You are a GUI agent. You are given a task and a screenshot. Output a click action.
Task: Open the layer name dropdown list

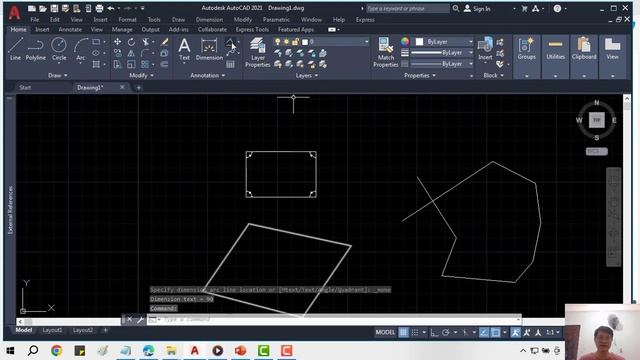(x=366, y=42)
